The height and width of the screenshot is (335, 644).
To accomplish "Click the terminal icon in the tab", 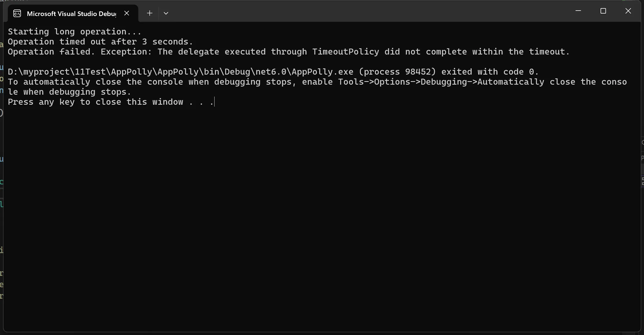I will 17,13.
